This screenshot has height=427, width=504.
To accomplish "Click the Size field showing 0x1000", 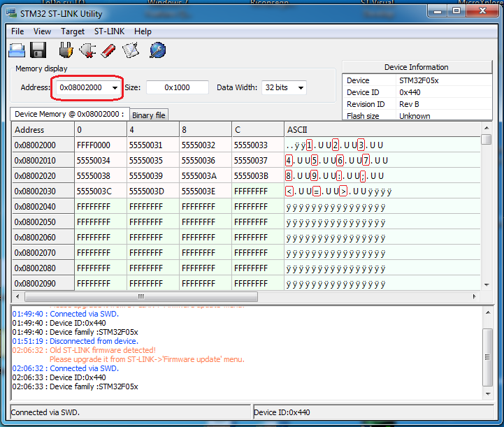I will point(177,88).
